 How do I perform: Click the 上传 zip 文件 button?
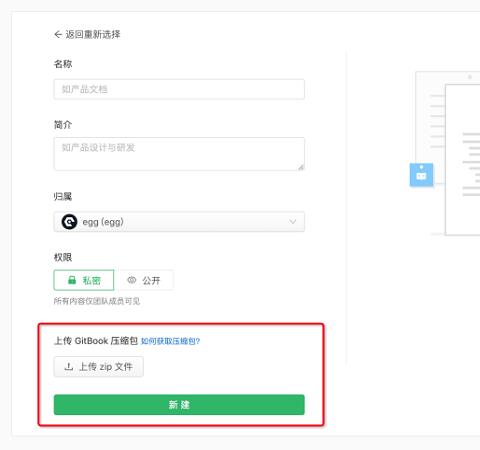(99, 367)
